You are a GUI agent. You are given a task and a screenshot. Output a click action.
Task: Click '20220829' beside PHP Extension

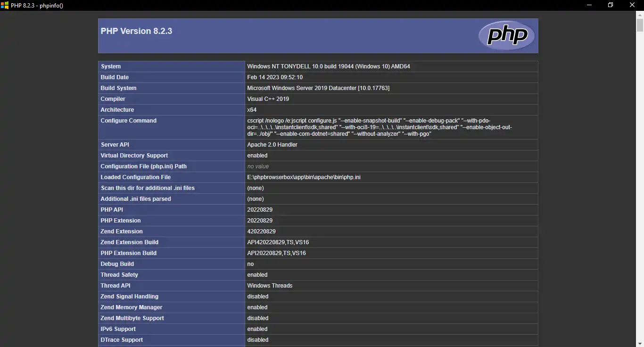[260, 221]
